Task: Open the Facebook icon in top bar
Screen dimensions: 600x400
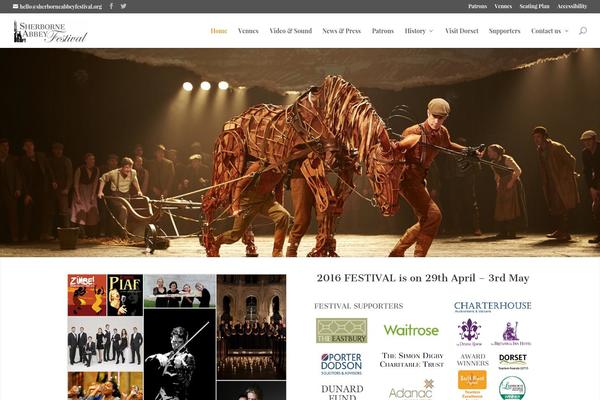Action: pyautogui.click(x=111, y=6)
